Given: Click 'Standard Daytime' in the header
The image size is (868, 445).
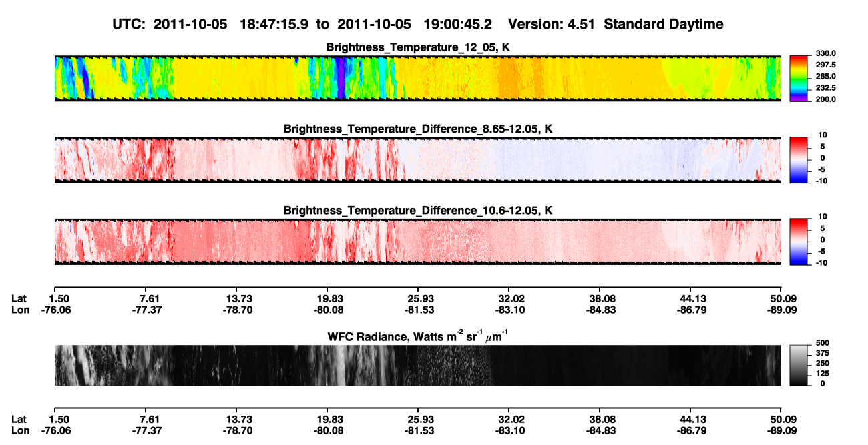Looking at the screenshot, I should pyautogui.click(x=663, y=24).
